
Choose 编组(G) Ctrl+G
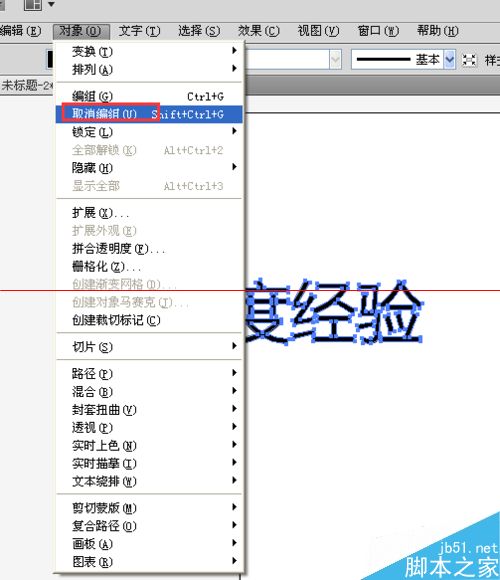click(149, 96)
